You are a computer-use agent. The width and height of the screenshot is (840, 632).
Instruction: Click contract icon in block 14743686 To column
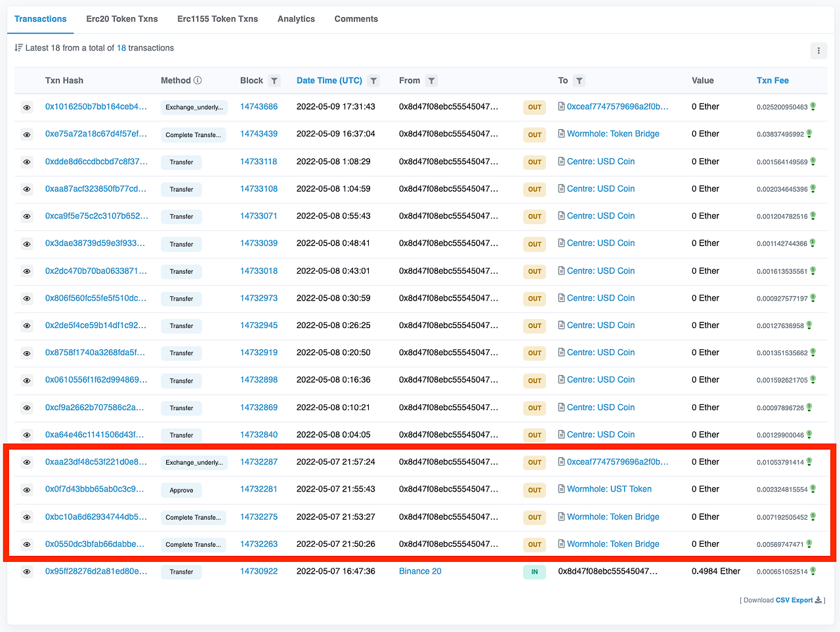[x=562, y=106]
